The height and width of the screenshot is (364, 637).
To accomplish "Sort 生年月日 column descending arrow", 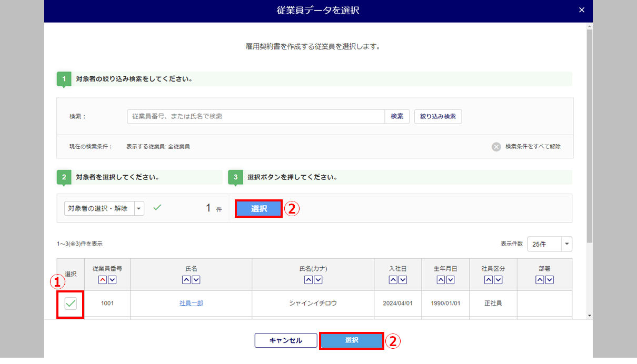I will 451,280.
